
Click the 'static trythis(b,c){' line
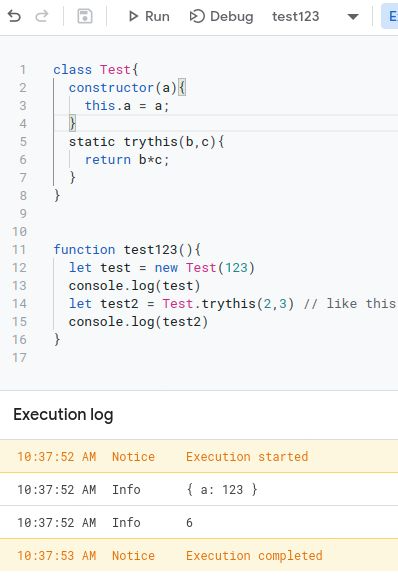coord(146,142)
